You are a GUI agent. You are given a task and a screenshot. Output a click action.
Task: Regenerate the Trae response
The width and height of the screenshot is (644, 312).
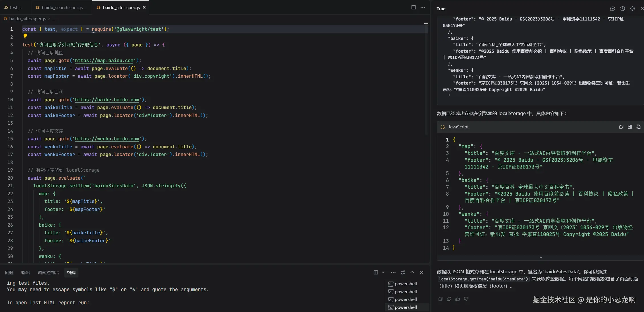click(x=449, y=299)
